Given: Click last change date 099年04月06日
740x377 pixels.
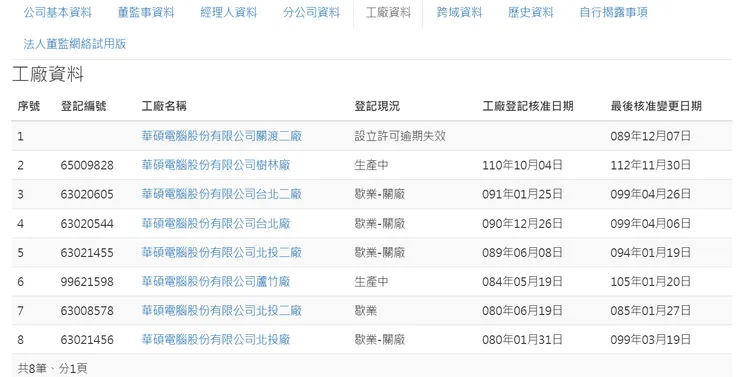Looking at the screenshot, I should 650,224.
